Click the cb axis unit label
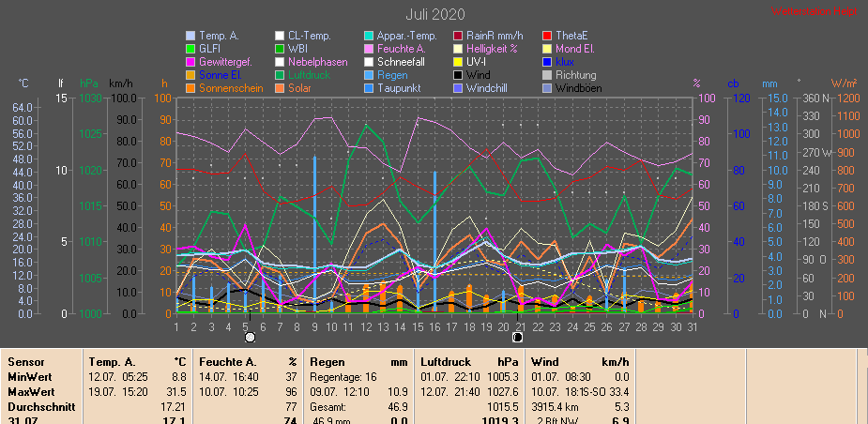This screenshot has height=424, width=868. click(x=733, y=83)
